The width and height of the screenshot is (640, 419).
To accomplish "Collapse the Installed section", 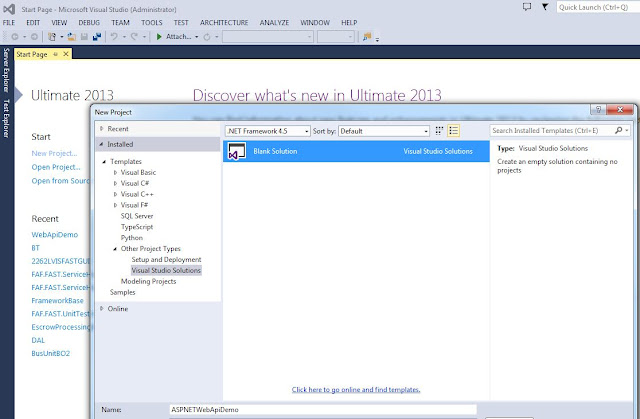I will pyautogui.click(x=101, y=144).
